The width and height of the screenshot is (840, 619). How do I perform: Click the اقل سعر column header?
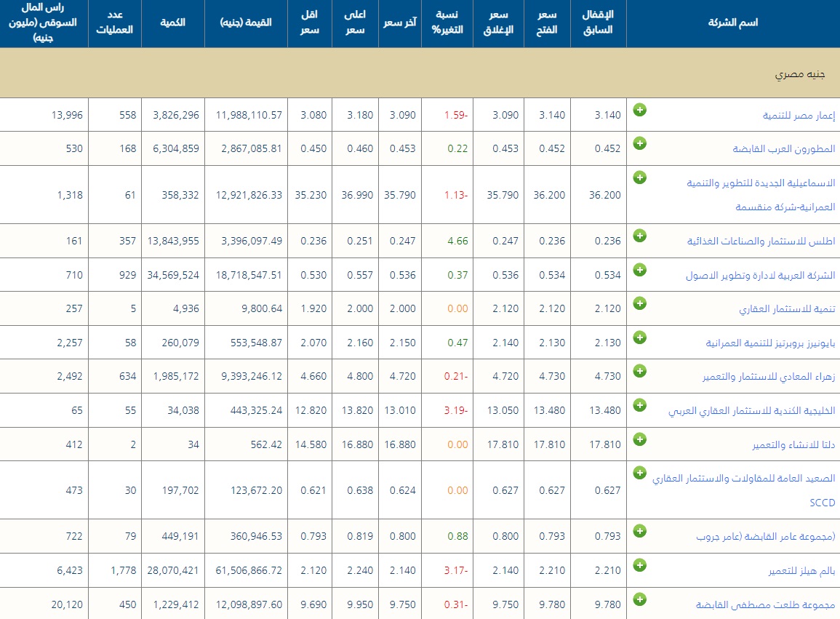pos(310,23)
